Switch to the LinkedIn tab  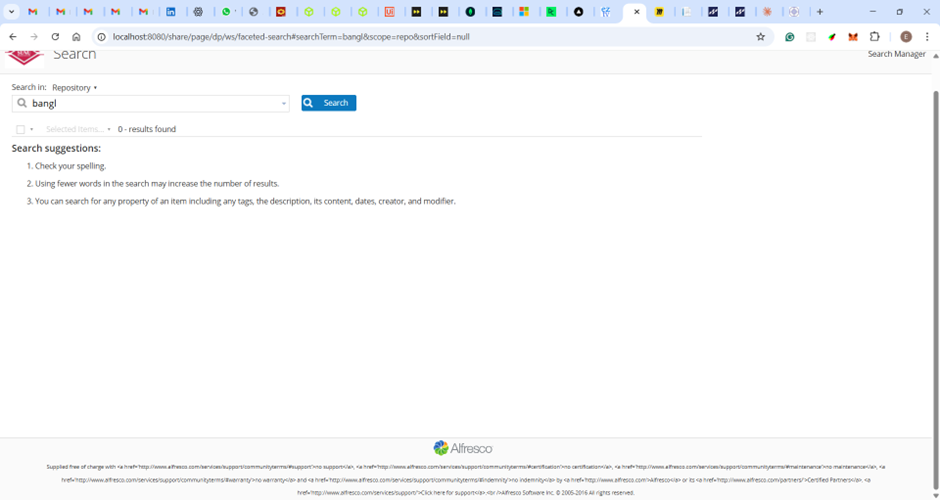tap(171, 11)
